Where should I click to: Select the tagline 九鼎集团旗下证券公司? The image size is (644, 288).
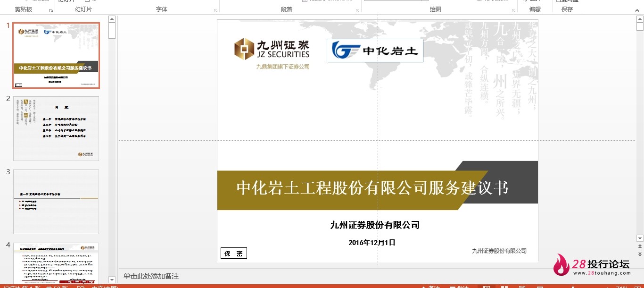283,67
